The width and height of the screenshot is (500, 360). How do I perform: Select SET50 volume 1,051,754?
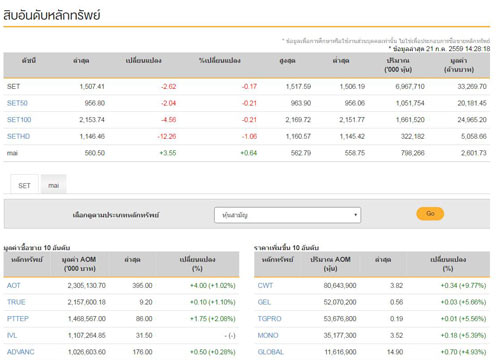tap(410, 103)
